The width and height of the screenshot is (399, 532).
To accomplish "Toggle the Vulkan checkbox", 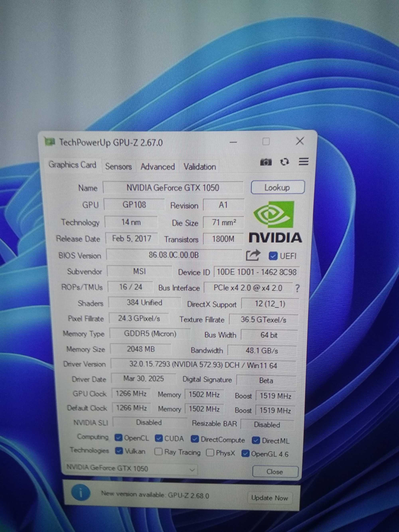I will pos(119,451).
